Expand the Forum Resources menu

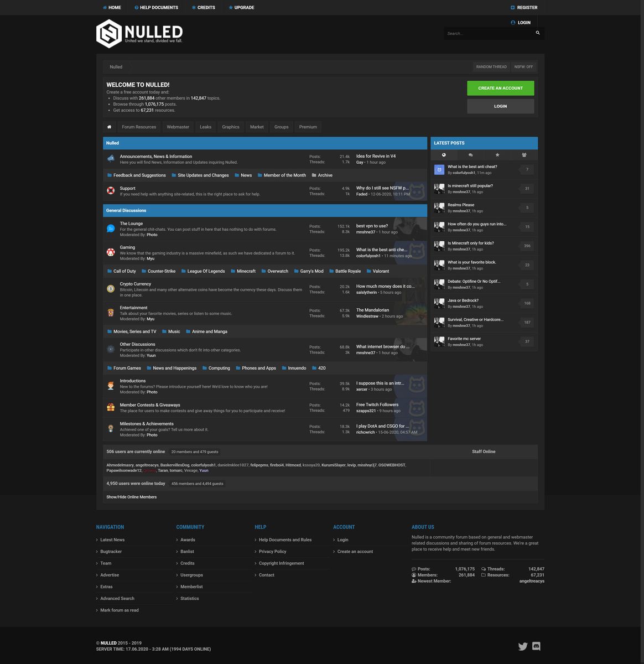click(x=139, y=127)
